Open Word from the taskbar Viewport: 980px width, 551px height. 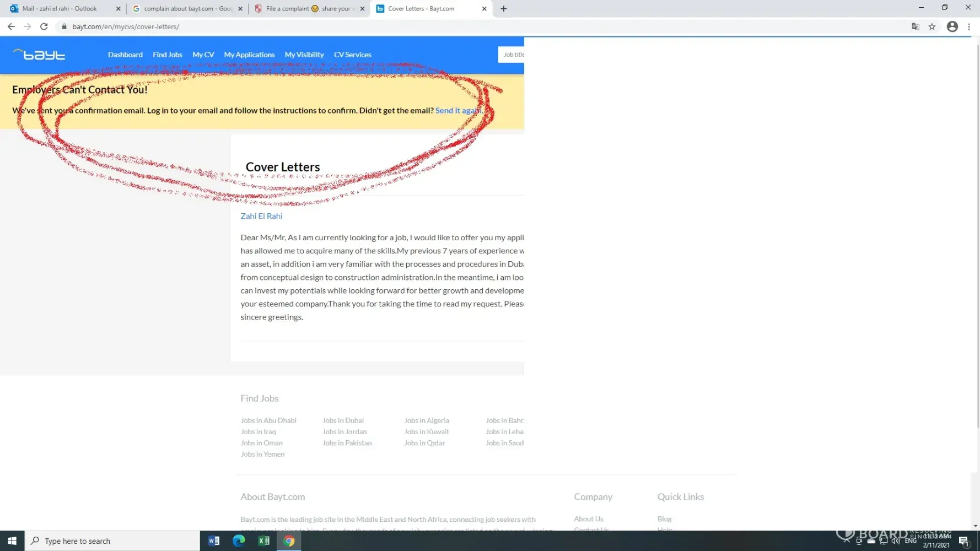tap(214, 541)
